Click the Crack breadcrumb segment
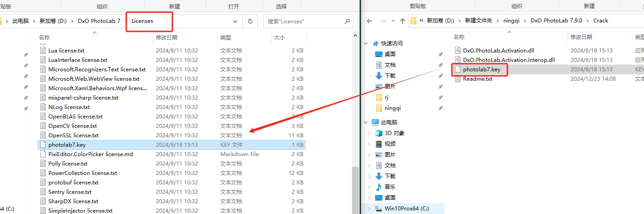Image resolution: width=644 pixels, height=214 pixels. 601,20
